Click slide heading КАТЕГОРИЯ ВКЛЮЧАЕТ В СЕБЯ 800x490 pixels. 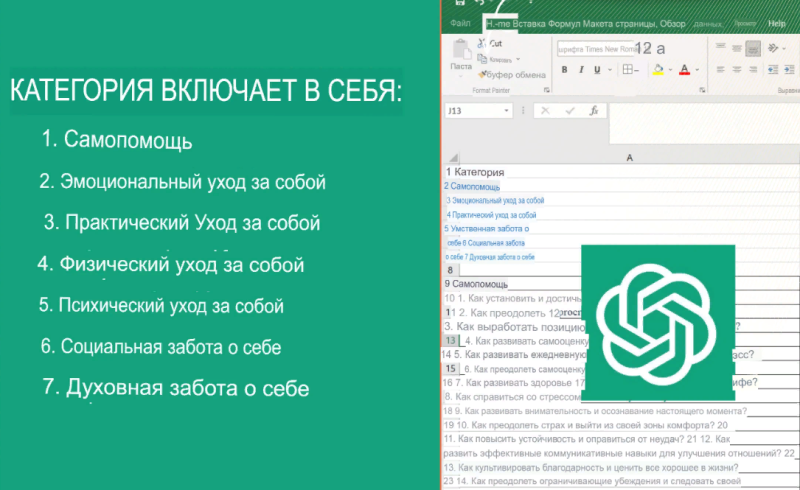coord(206,90)
